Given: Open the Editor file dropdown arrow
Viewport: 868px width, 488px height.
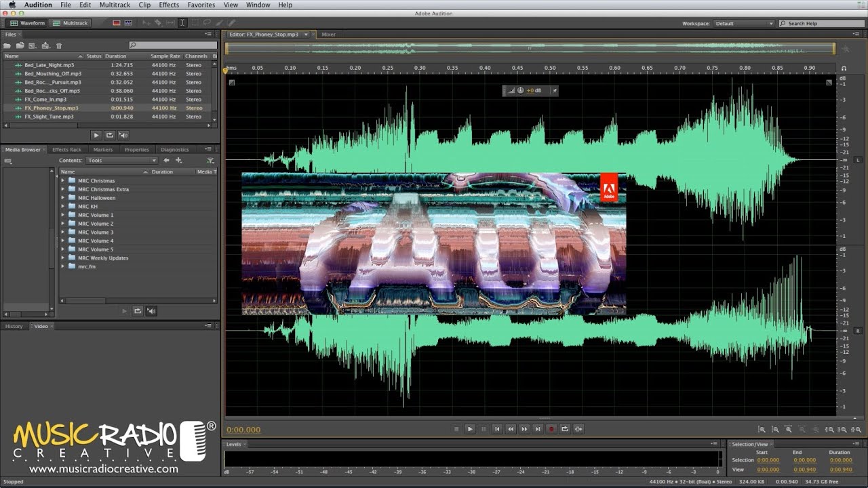Looking at the screenshot, I should [x=306, y=35].
